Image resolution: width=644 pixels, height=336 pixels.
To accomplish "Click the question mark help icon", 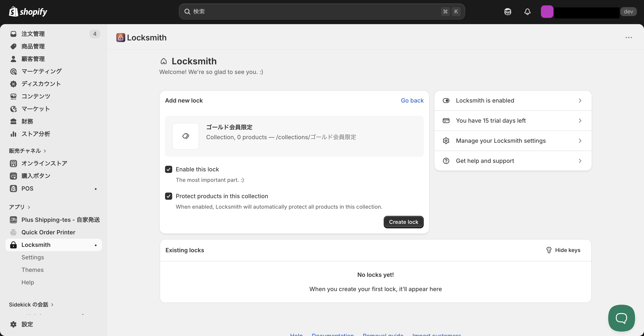I will 446,161.
